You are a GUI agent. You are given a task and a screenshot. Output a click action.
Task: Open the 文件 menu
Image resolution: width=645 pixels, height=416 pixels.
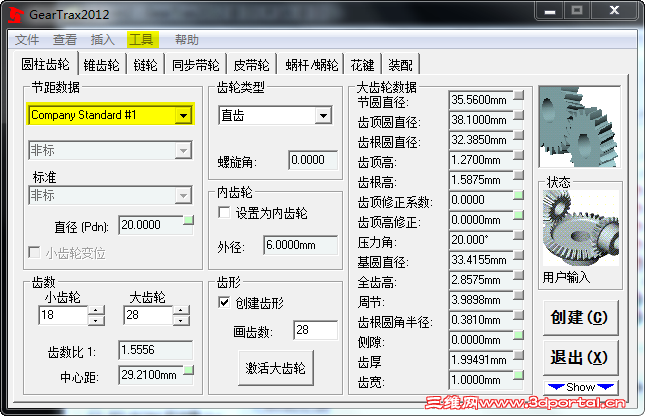pyautogui.click(x=27, y=40)
